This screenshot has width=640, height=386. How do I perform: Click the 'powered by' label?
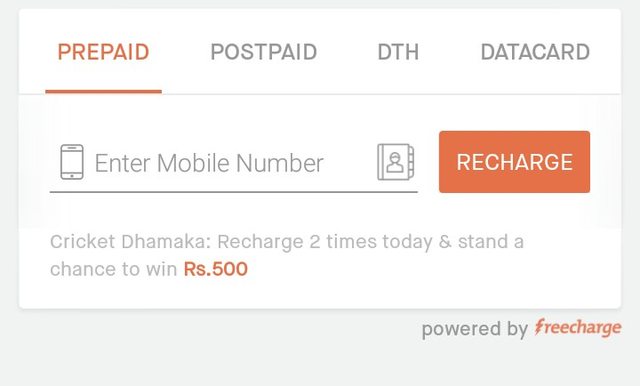pyautogui.click(x=475, y=329)
